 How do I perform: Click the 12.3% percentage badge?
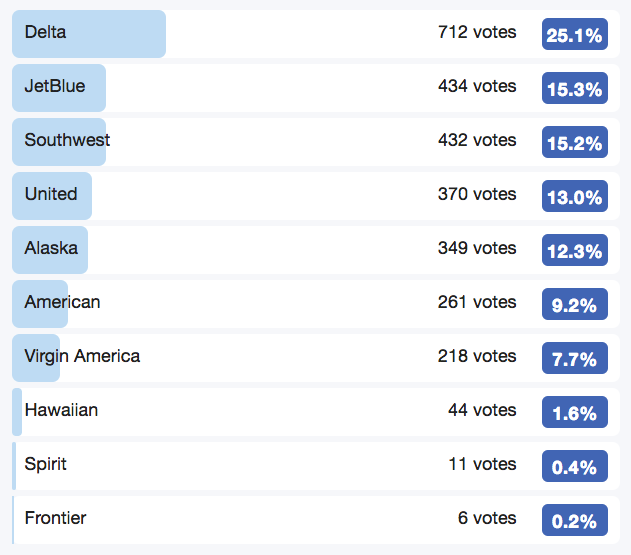(575, 250)
